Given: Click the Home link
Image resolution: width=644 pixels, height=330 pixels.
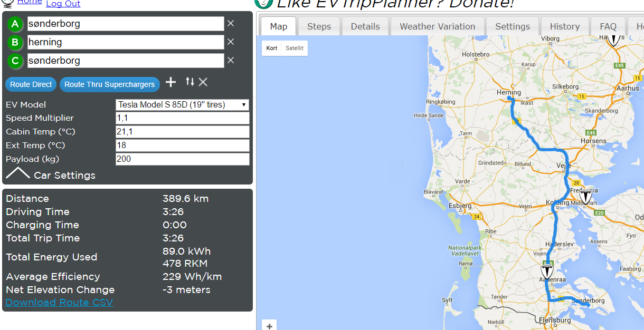Looking at the screenshot, I should click(30, 2).
